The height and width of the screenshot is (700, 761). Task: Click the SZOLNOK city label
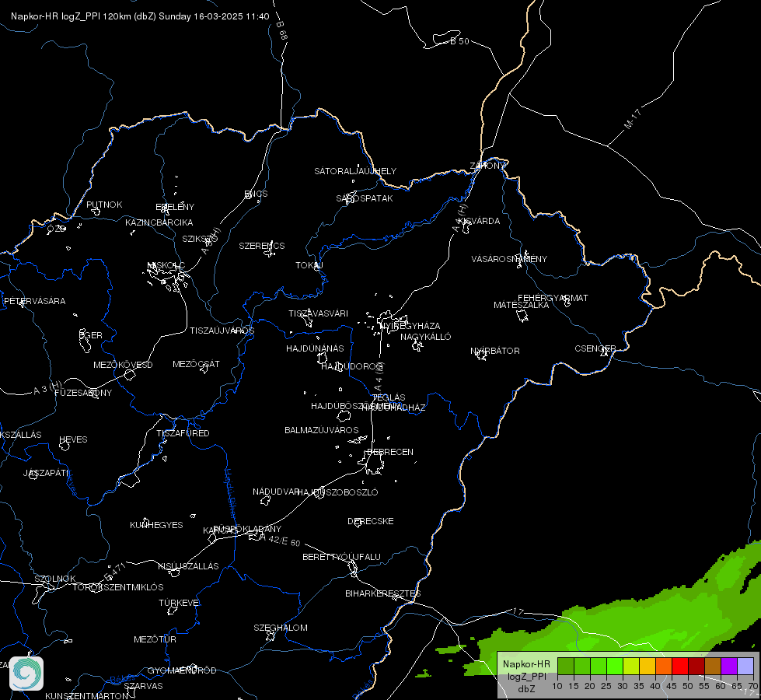(55, 579)
